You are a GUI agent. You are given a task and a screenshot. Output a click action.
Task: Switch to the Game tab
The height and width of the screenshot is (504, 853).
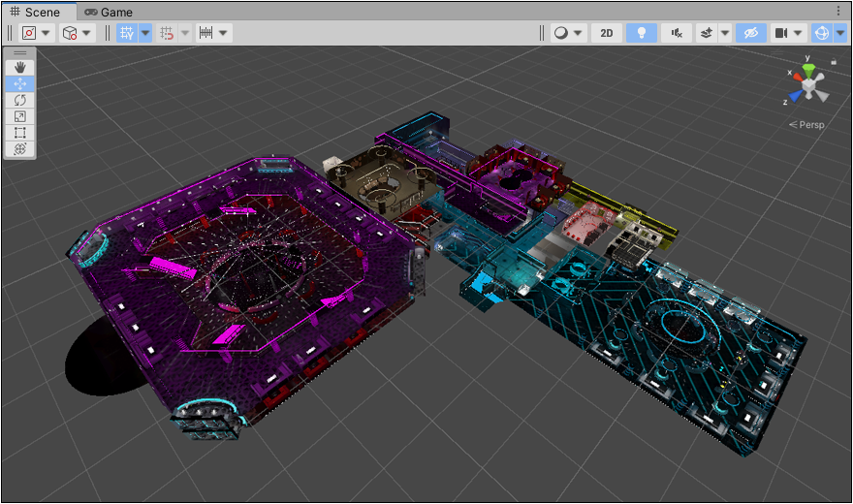pos(108,13)
